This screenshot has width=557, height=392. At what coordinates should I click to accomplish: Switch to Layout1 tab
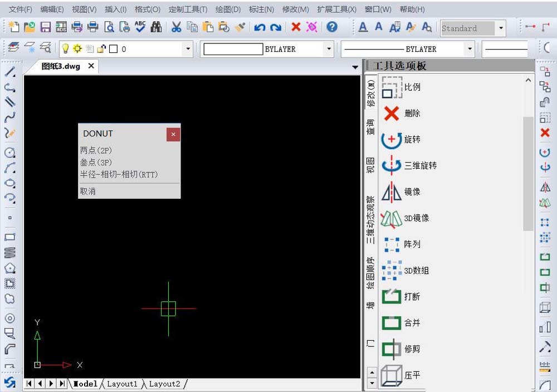coord(122,384)
